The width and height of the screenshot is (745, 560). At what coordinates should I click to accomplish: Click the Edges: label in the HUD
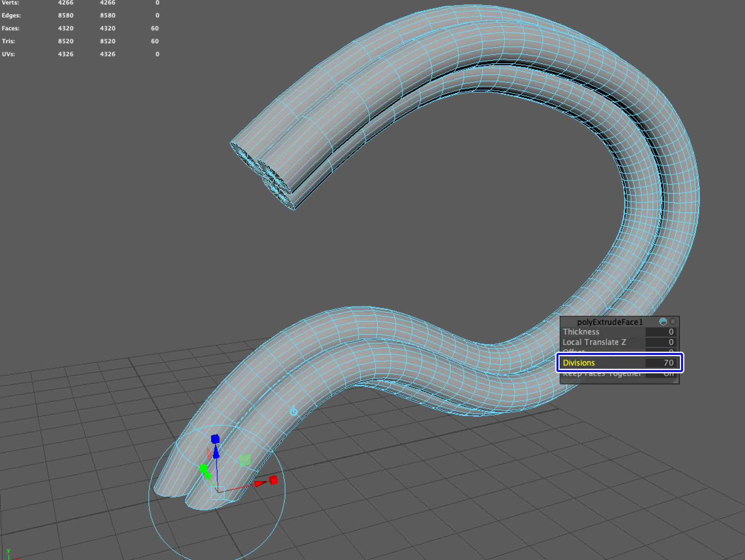pyautogui.click(x=11, y=15)
